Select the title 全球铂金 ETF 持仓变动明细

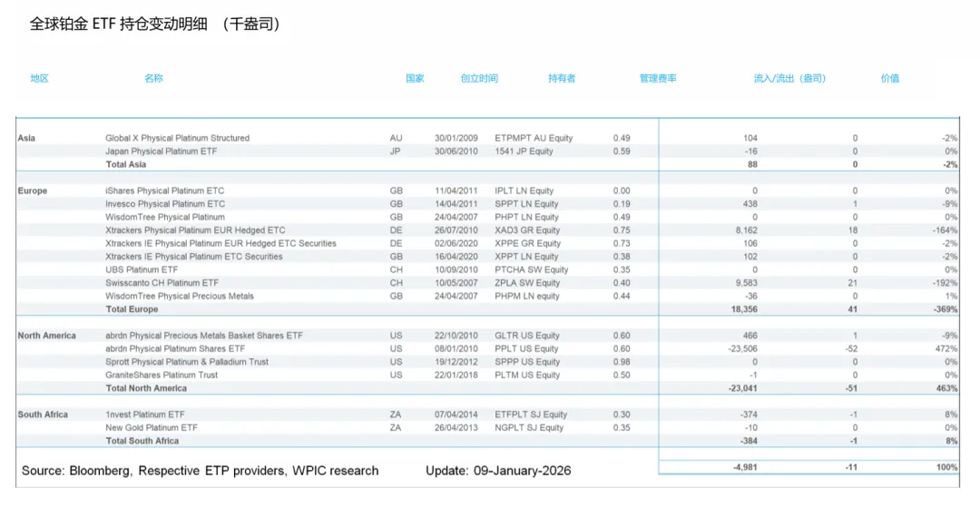[x=119, y=24]
